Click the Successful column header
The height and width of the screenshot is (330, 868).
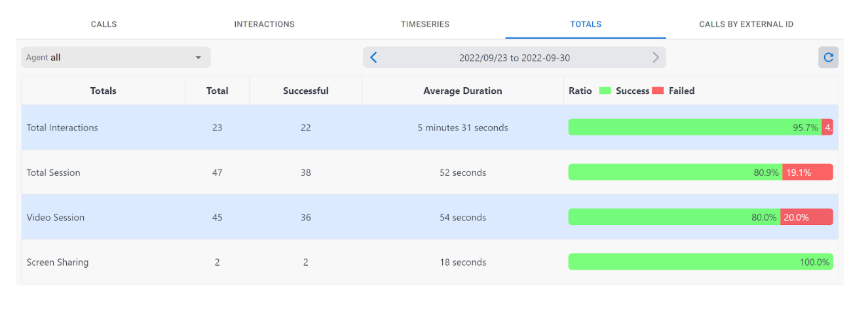click(305, 91)
